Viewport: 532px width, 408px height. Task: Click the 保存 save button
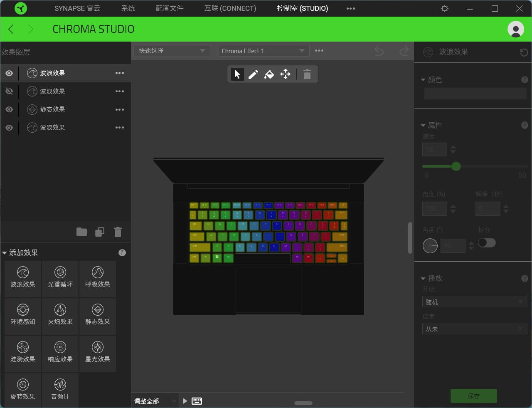[474, 396]
